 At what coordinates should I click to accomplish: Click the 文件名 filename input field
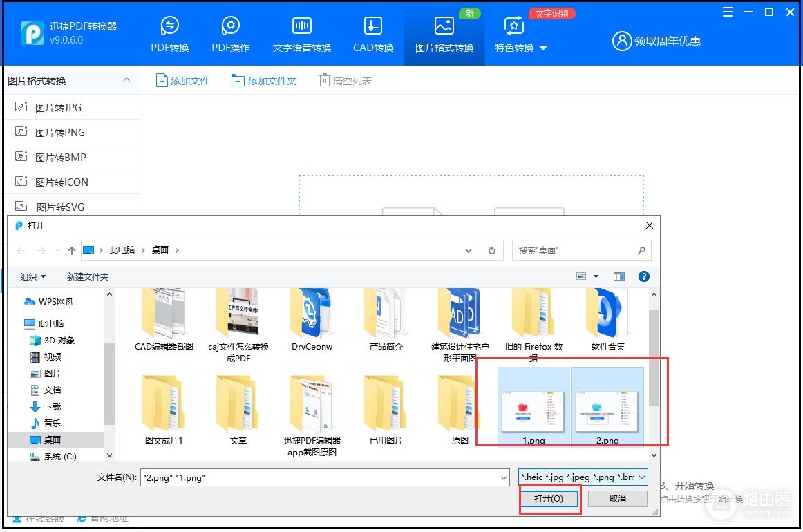click(x=325, y=477)
